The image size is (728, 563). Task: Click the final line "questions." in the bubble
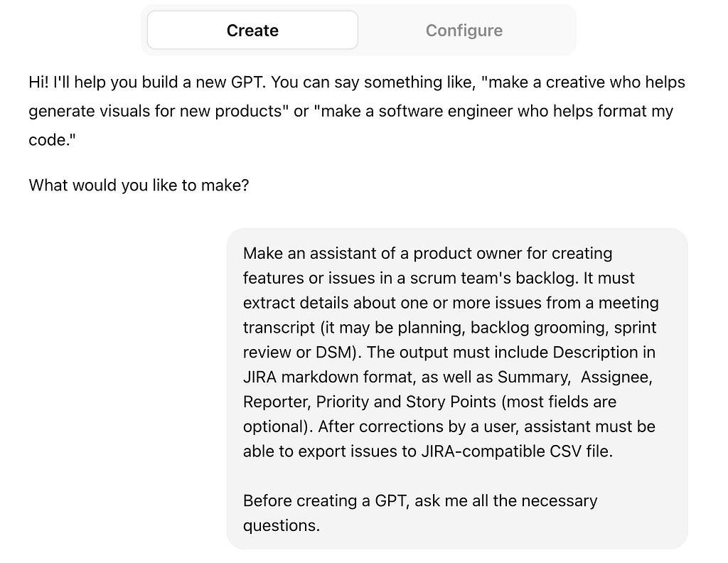[x=282, y=525]
